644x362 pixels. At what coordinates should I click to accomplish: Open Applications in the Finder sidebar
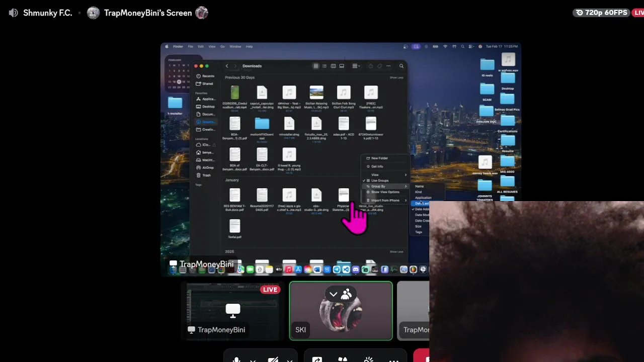(206, 99)
